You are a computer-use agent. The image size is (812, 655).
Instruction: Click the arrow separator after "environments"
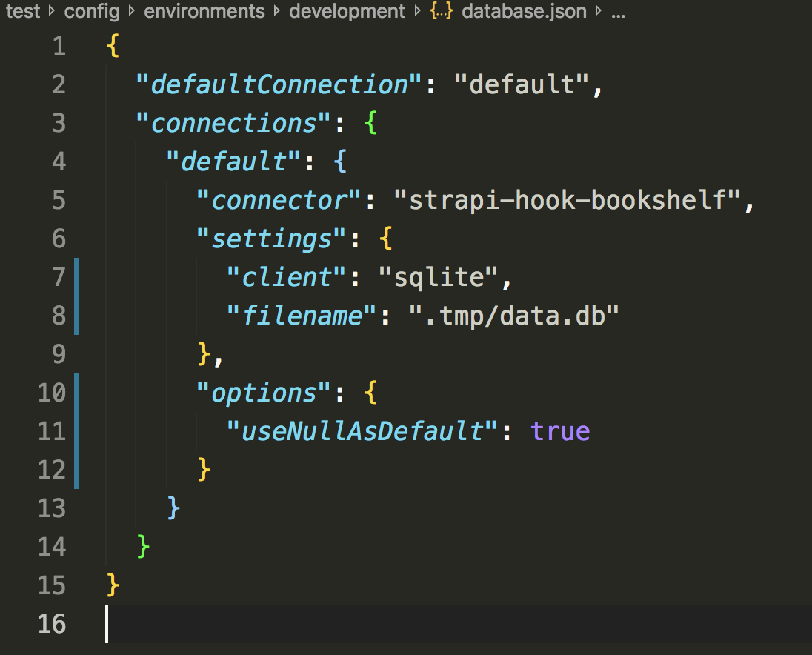(276, 11)
